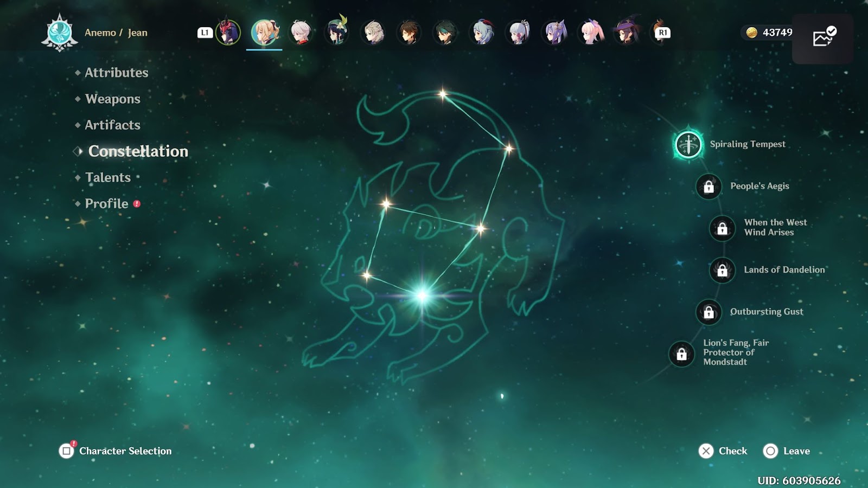Click the Leave button
Image resolution: width=868 pixels, height=488 pixels.
click(787, 451)
